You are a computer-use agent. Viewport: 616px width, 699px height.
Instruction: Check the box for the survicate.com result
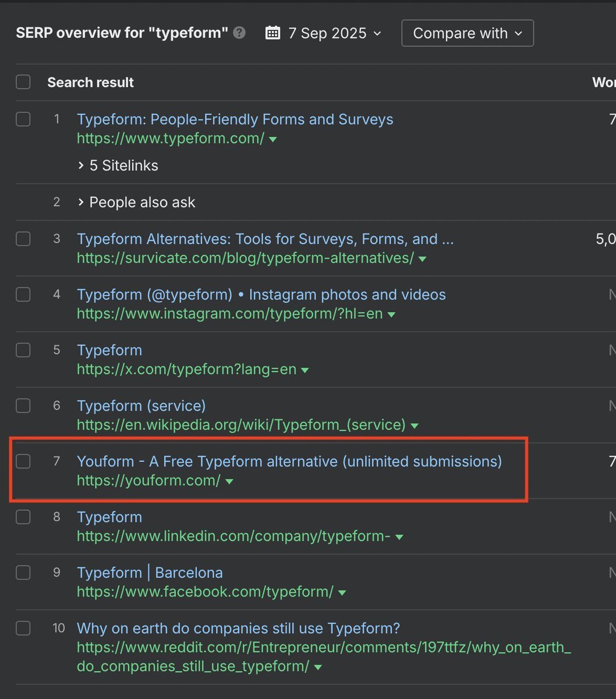coord(23,239)
